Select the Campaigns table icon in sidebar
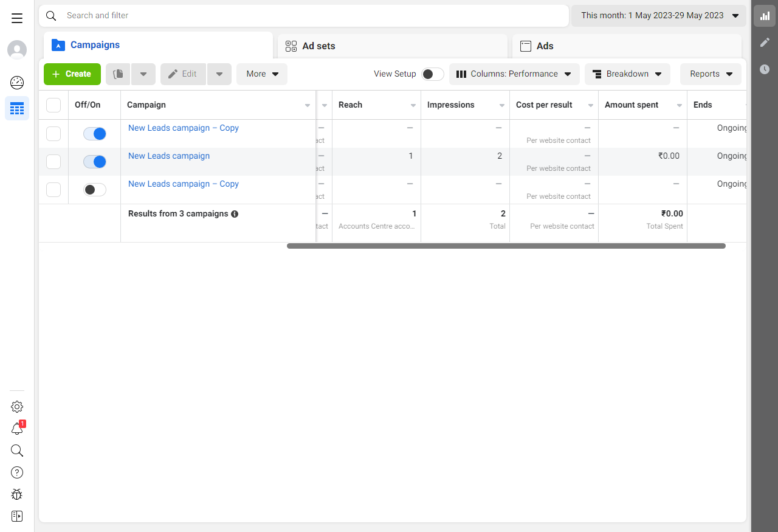The image size is (778, 532). point(17,109)
